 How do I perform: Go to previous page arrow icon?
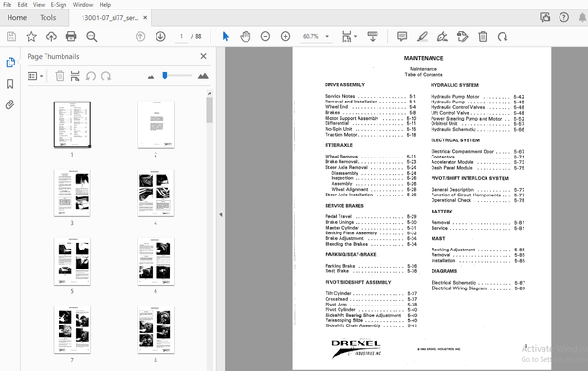pyautogui.click(x=140, y=36)
